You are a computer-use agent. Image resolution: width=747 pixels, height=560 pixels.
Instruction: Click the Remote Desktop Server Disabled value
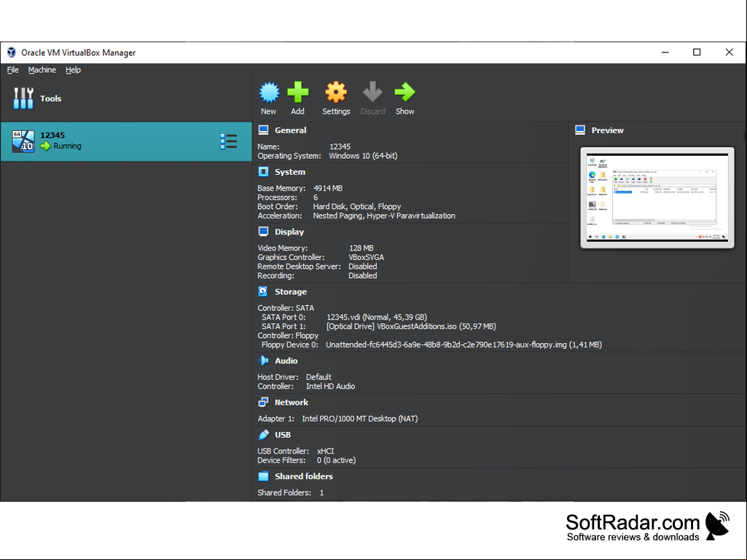(x=362, y=267)
